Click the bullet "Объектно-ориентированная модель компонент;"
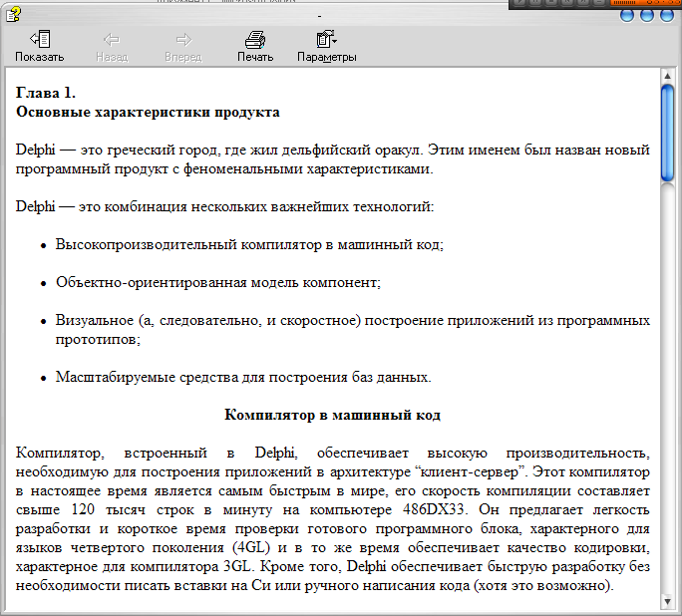 click(218, 282)
